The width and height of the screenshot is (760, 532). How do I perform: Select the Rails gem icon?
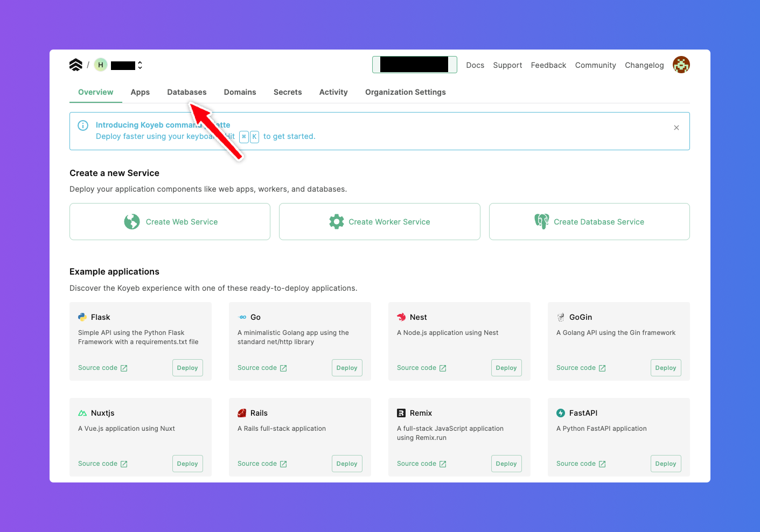(242, 412)
